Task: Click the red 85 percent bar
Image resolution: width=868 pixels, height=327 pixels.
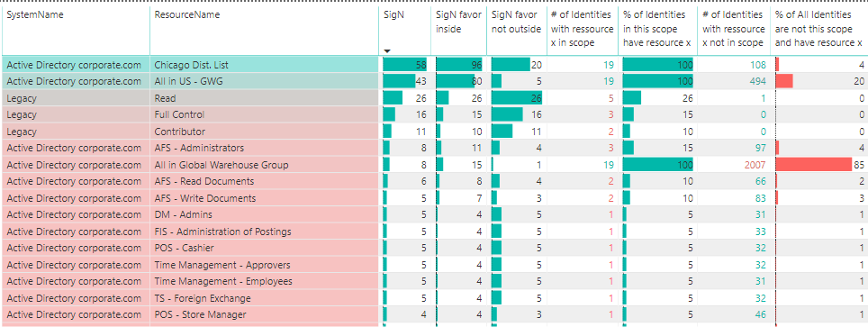Action: (814, 165)
